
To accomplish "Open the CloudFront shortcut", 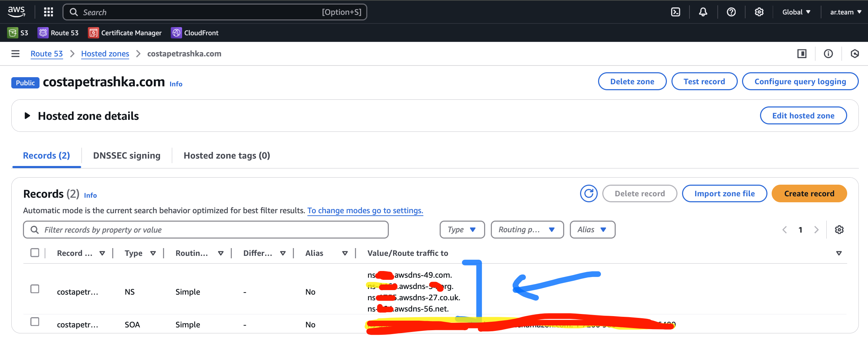I will click(195, 33).
